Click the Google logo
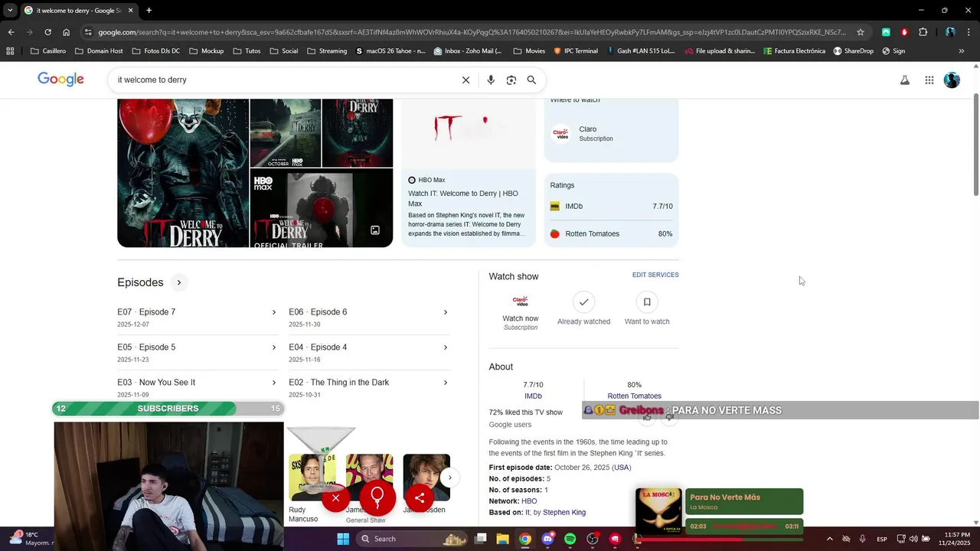980x551 pixels. (60, 79)
